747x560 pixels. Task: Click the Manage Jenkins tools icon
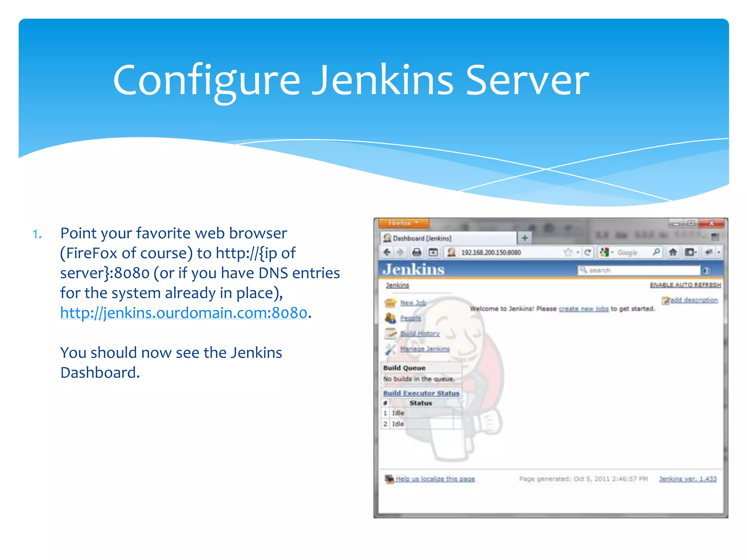[390, 349]
